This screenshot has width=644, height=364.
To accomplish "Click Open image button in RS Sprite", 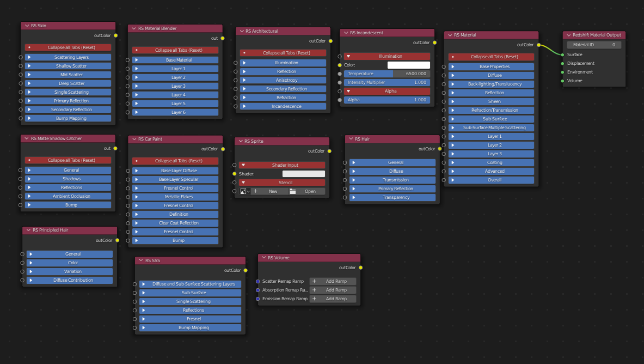I will click(x=307, y=191).
